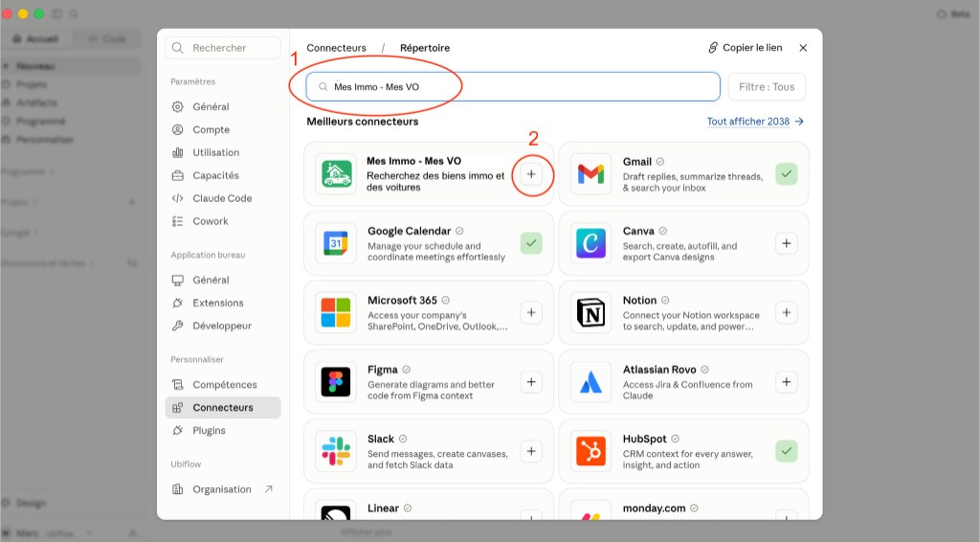This screenshot has height=542, width=980.
Task: Add the Notion connector
Action: click(x=787, y=312)
